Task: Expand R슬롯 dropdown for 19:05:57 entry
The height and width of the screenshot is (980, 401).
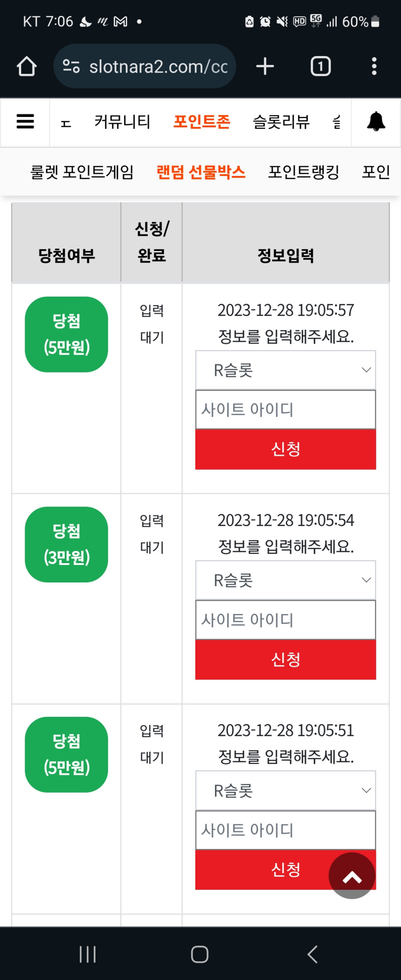Action: click(286, 370)
